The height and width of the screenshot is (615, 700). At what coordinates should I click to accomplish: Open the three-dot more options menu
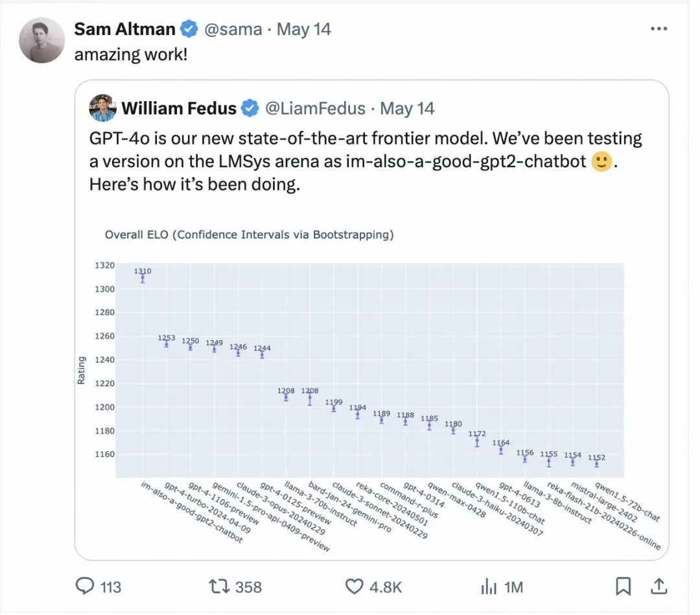click(x=659, y=29)
